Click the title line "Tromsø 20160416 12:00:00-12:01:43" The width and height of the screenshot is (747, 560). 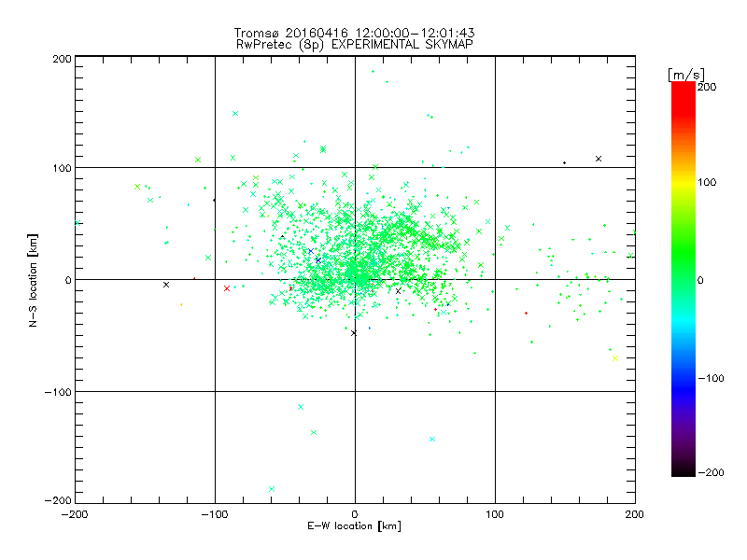coord(354,33)
